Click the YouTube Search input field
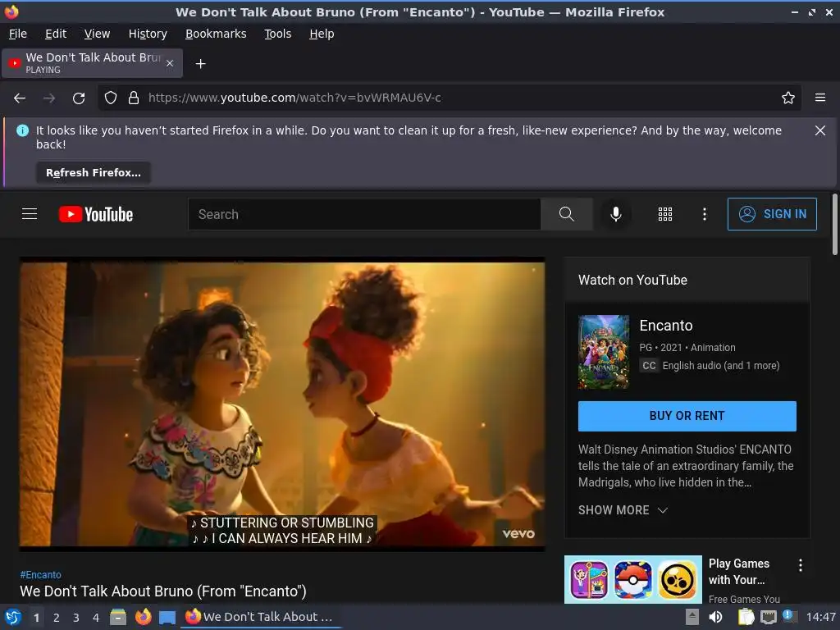 [x=364, y=214]
